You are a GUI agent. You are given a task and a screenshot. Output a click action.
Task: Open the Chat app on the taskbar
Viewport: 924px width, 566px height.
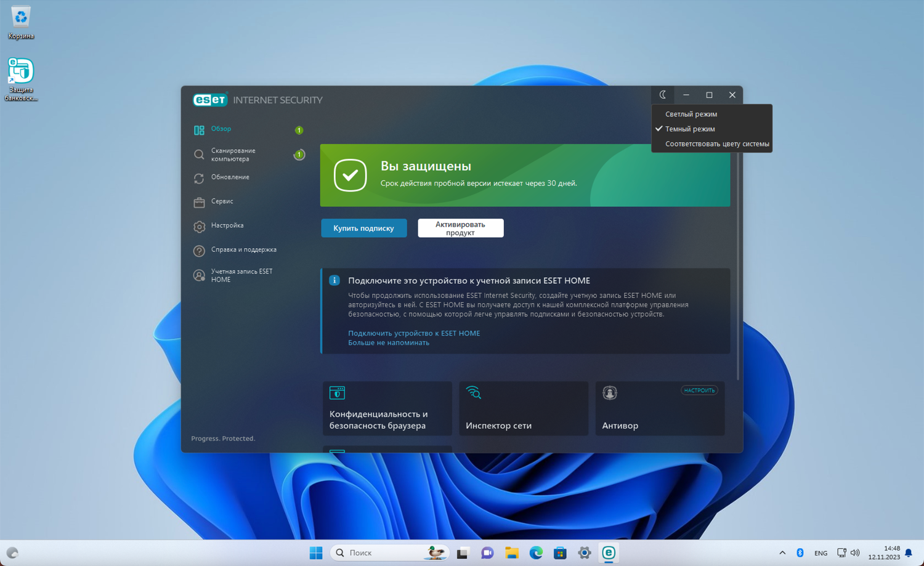pos(487,553)
